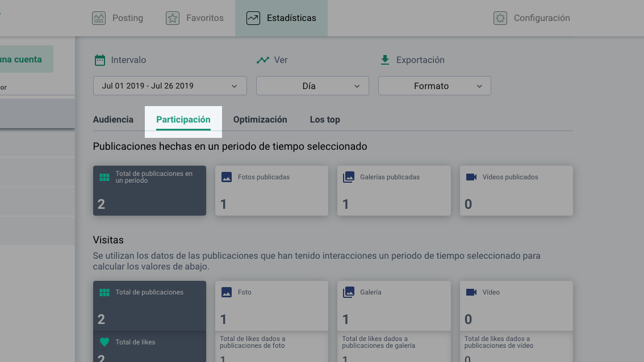Select the Participación tab

183,120
